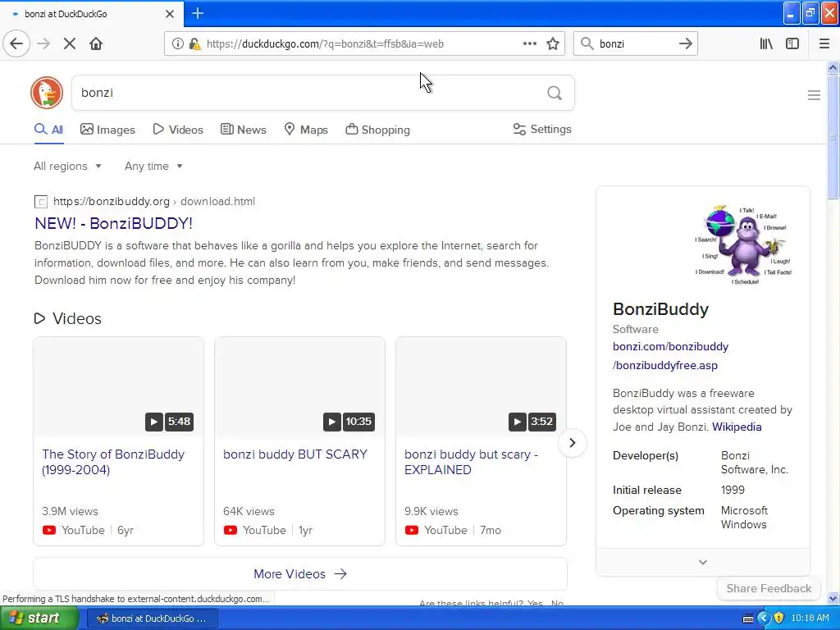Open the bonzi.com/bonzibuddy link in info card
This screenshot has width=840, height=630.
pyautogui.click(x=670, y=356)
